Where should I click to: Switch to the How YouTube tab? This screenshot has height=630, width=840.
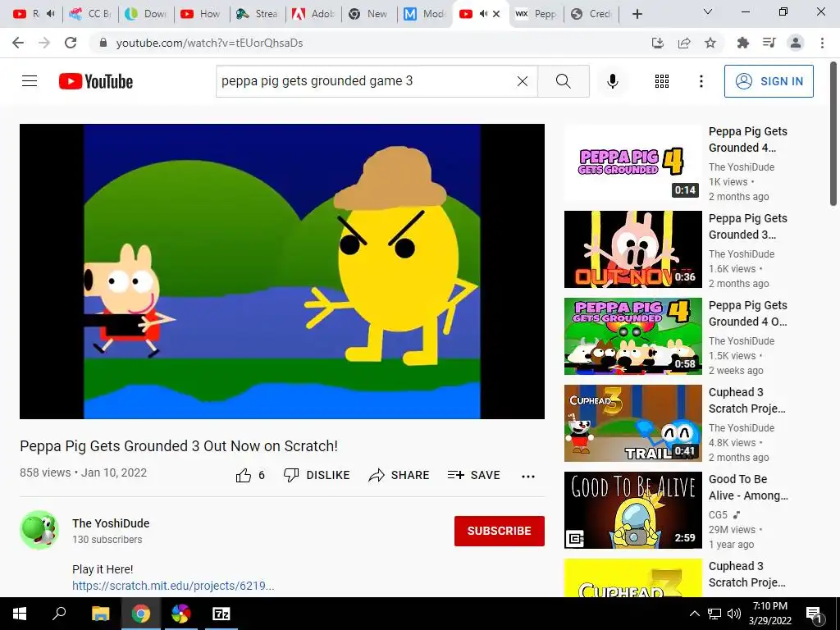pos(202,14)
